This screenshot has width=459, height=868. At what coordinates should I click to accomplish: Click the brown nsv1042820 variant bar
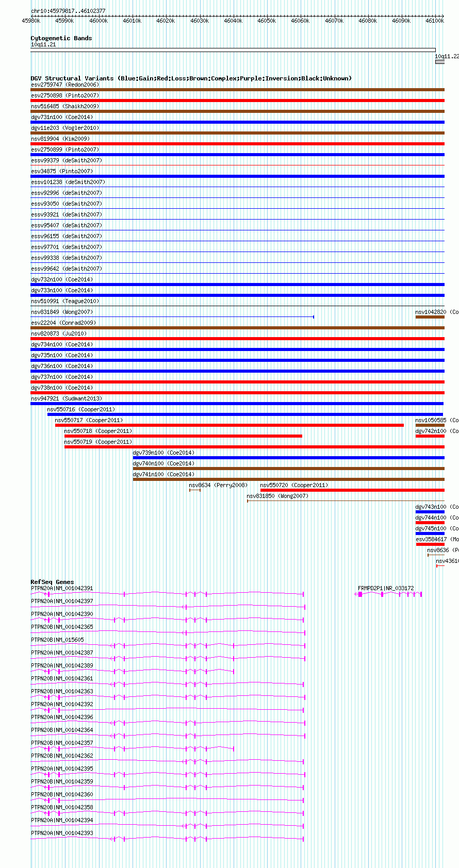coord(430,317)
